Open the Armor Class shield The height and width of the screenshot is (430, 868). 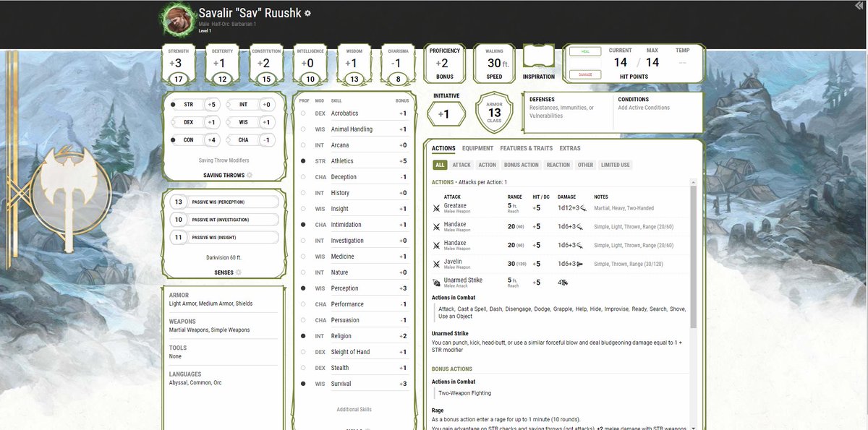(x=494, y=113)
